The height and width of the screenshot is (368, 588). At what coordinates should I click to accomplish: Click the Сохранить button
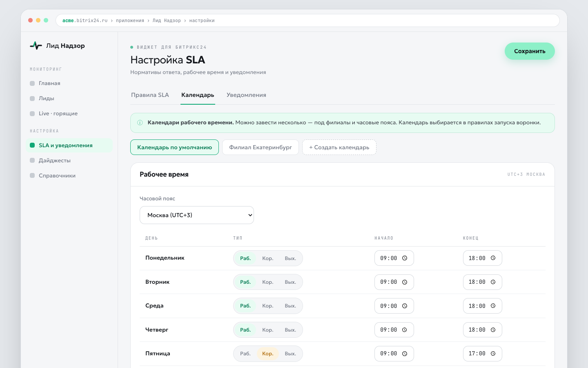[x=530, y=51]
